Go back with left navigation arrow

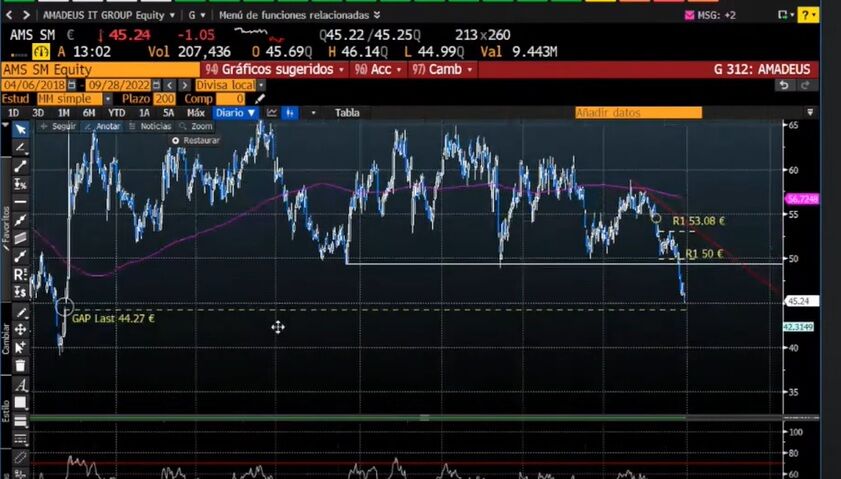[9, 15]
